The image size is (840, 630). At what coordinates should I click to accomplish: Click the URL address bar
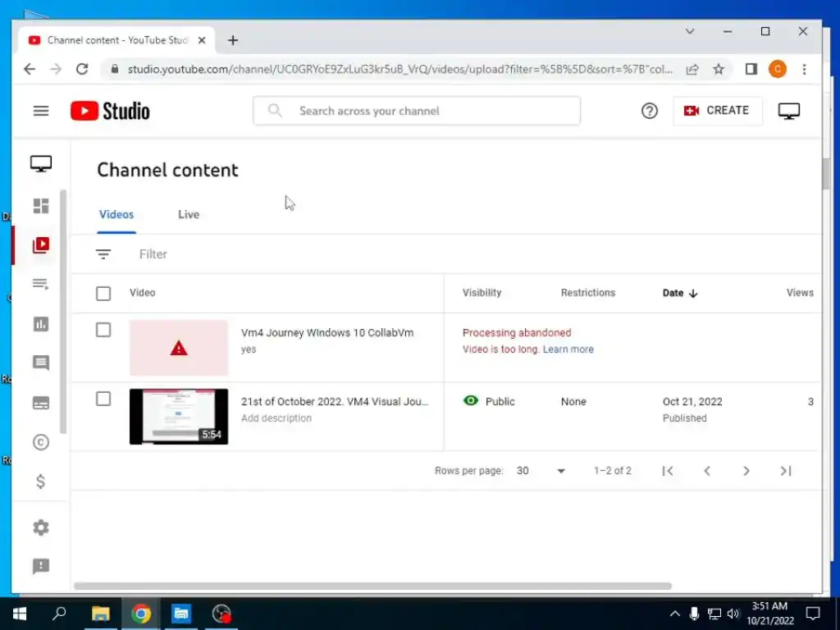(x=399, y=69)
